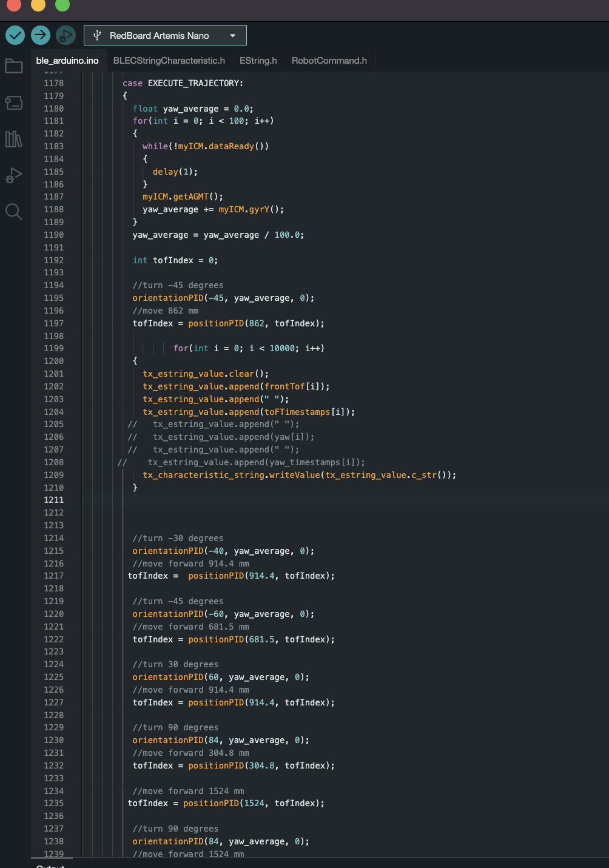Viewport: 609px width, 868px height.
Task: Click 'for(int i = 0; i < 100; i++)' line
Action: (203, 121)
